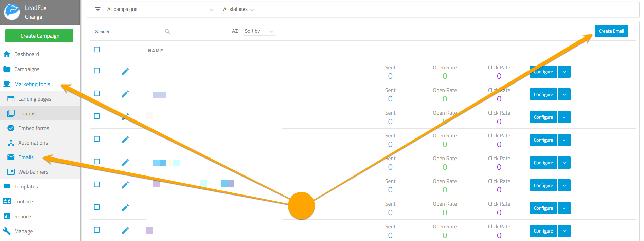Click the Campaigns folder icon
Viewport: 644px width, 241px height.
pos(7,69)
